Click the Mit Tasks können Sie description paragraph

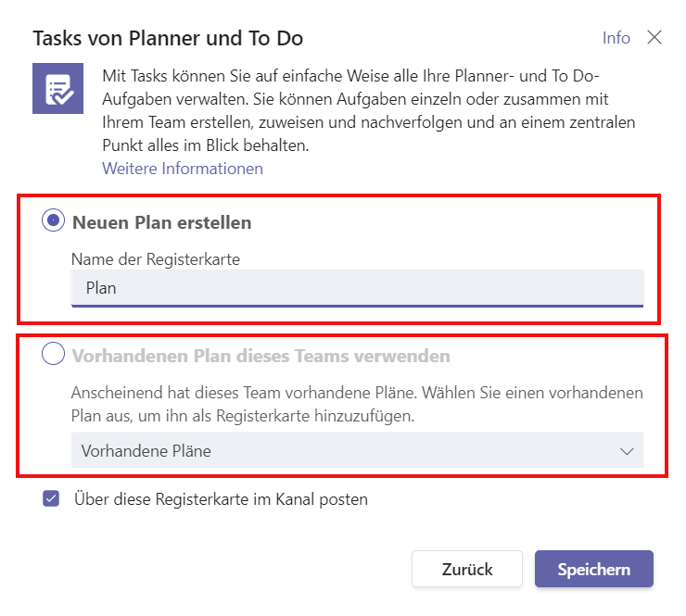click(x=368, y=110)
